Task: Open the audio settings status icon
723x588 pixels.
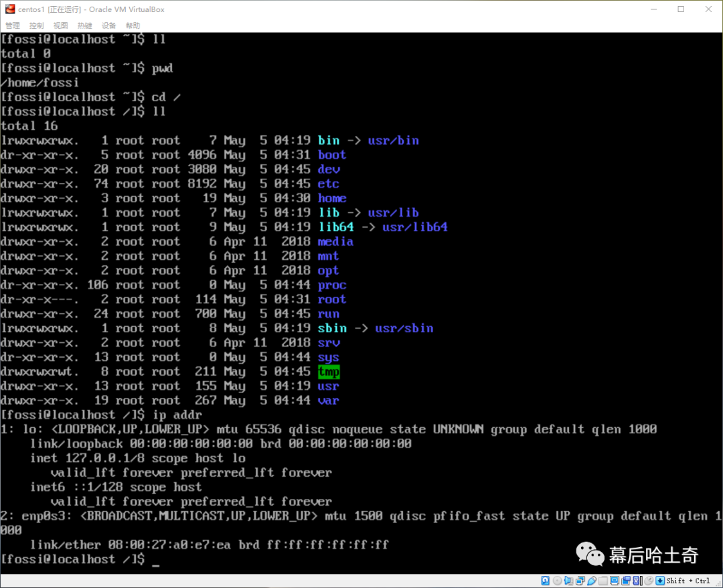Action: coord(568,581)
